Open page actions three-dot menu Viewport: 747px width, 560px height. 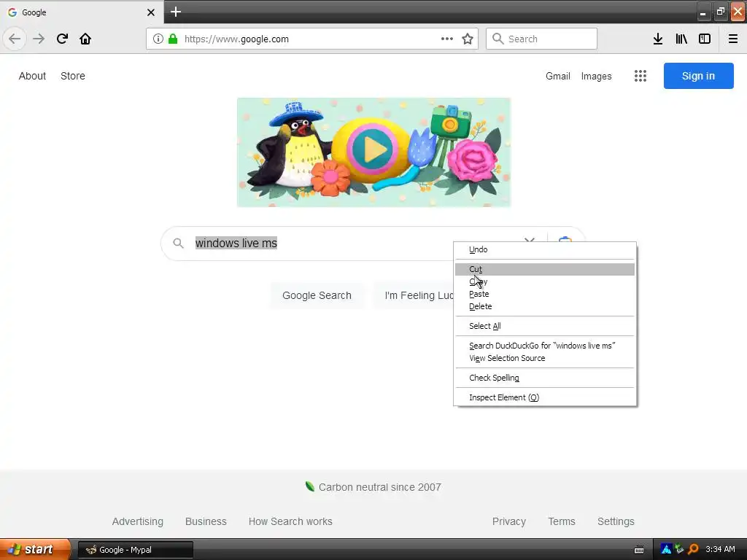coord(447,39)
